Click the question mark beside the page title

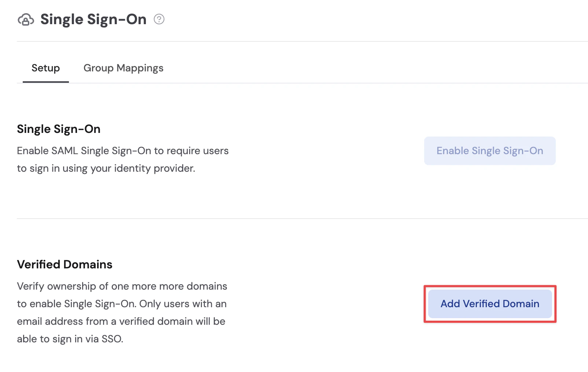tap(159, 20)
